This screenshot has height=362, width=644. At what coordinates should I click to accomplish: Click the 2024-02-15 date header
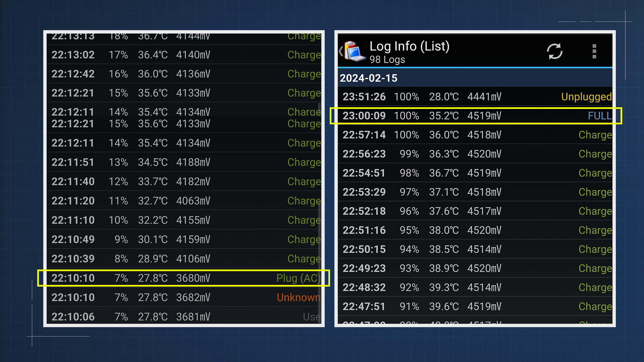point(475,78)
